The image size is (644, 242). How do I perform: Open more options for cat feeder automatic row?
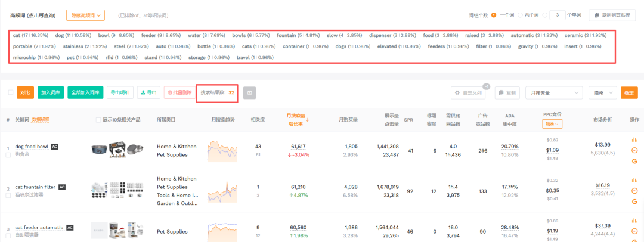(x=634, y=231)
